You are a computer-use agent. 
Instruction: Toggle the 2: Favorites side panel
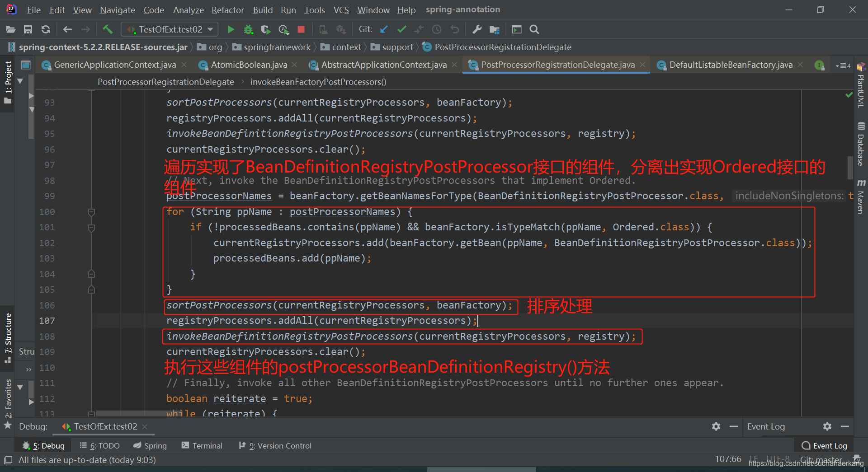click(8, 404)
